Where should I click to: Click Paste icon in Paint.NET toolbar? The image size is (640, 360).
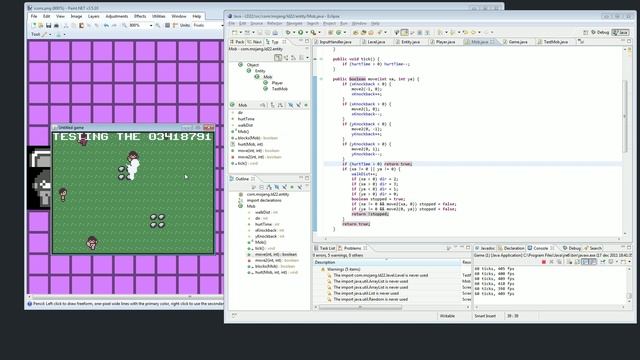(x=82, y=25)
